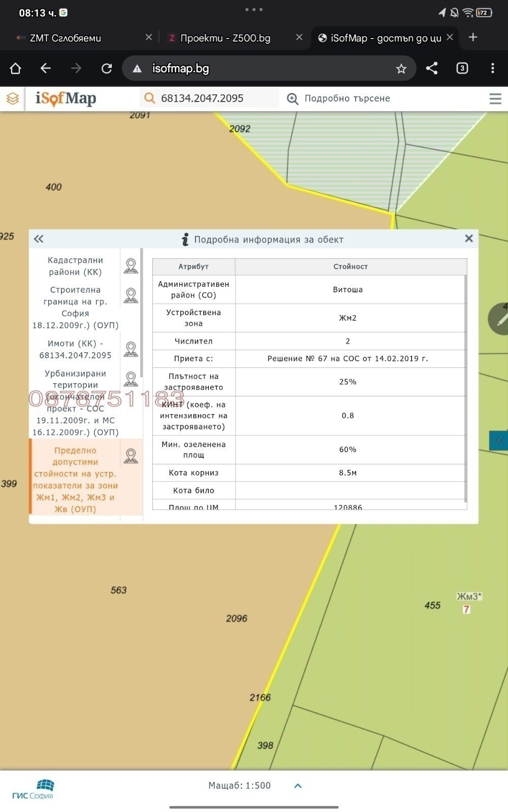Open the hamburger menu in iSofMap
Viewport: 508px width, 812px height.
(x=495, y=98)
